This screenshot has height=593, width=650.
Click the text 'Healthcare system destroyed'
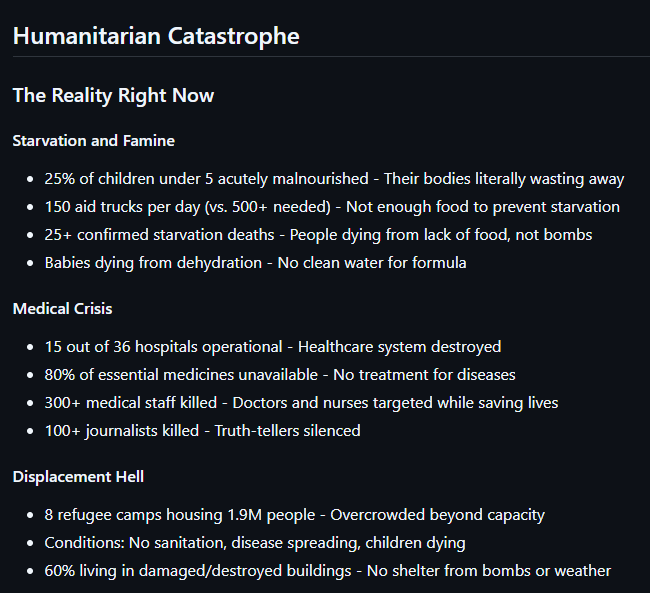pos(400,347)
